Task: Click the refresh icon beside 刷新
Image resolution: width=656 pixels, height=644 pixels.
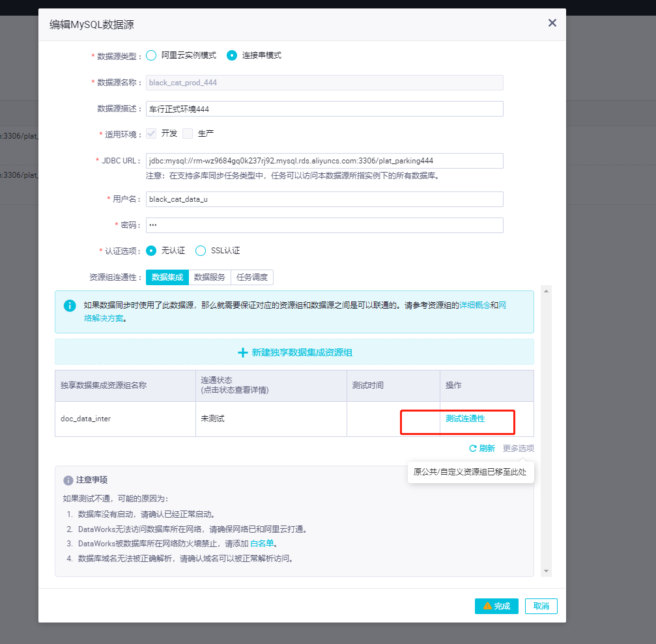Action: (473, 448)
